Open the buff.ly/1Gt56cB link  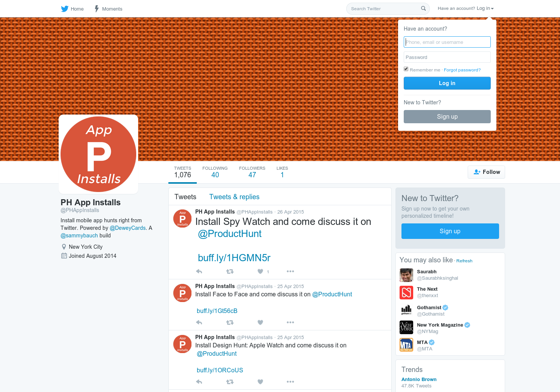[217, 311]
